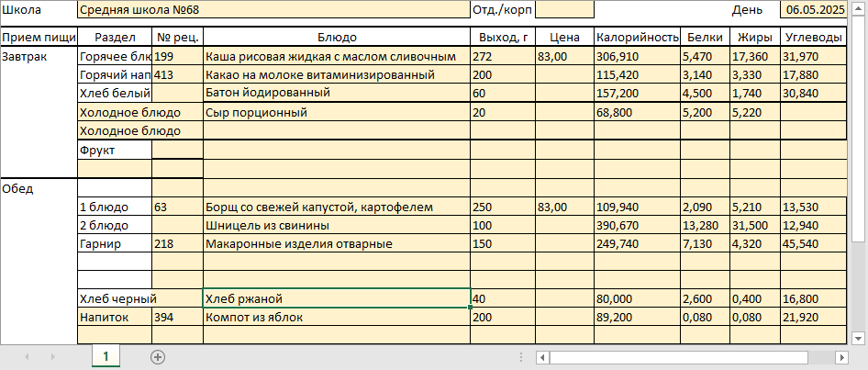The image size is (868, 370).
Task: Click the № рец. column header
Action: [178, 37]
